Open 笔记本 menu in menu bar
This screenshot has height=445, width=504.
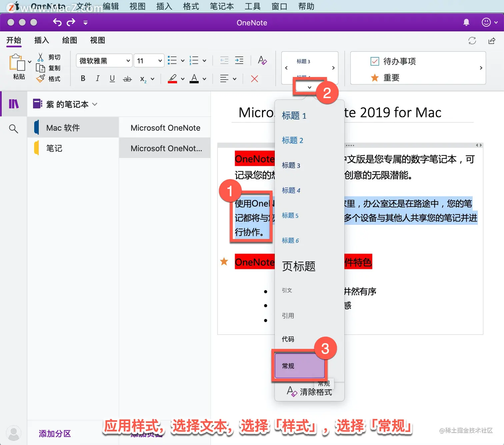222,6
